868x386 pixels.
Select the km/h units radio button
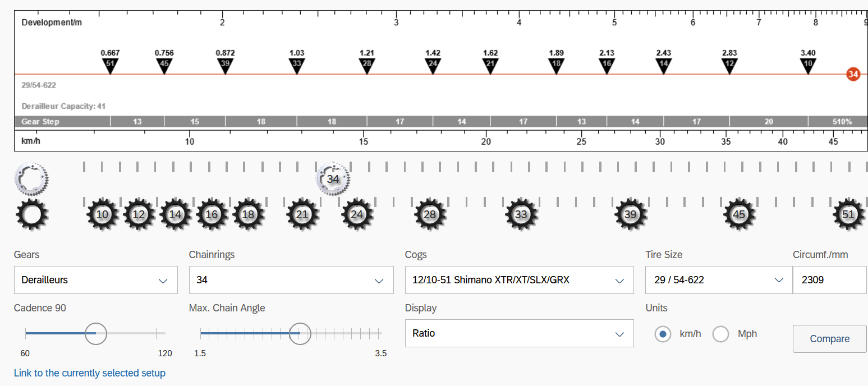pos(663,334)
